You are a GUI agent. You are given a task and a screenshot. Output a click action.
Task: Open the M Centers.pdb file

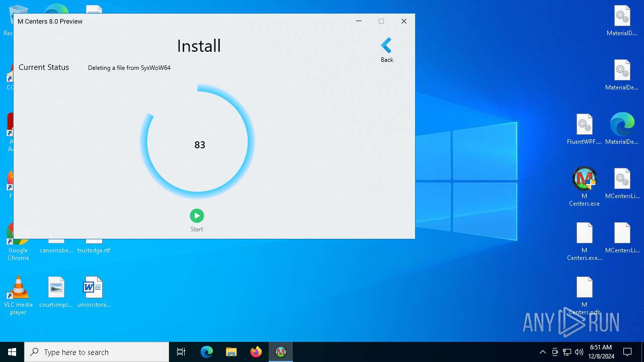[x=584, y=288]
